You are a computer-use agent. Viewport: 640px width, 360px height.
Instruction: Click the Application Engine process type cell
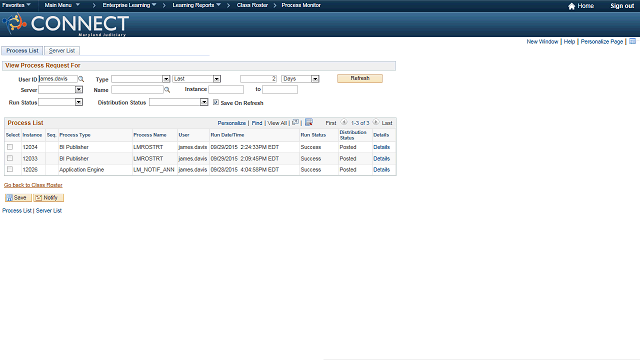point(82,169)
